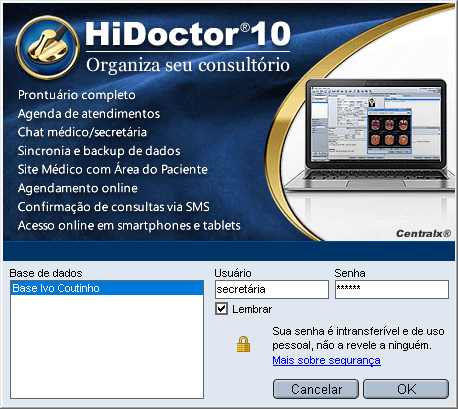
Task: Click the OK button
Action: 406,389
